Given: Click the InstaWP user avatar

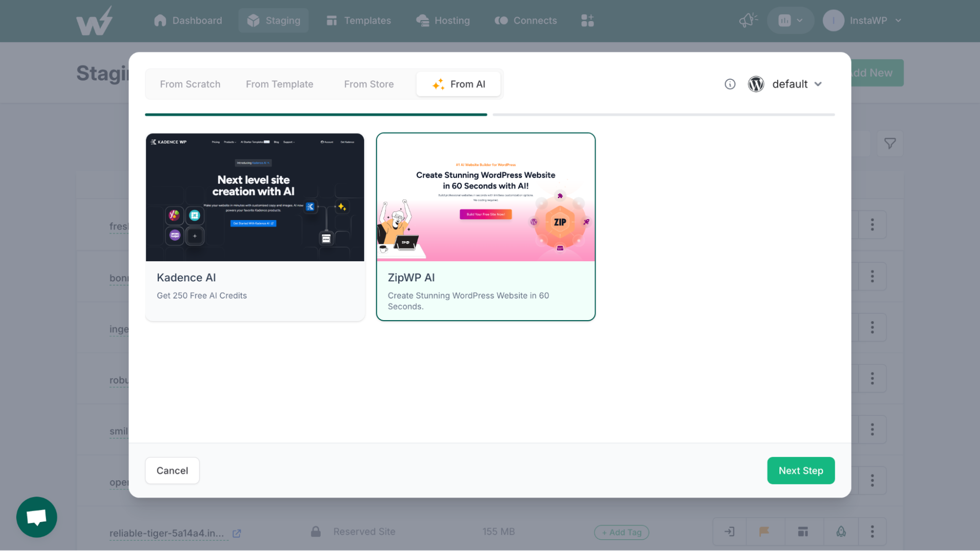Looking at the screenshot, I should coord(833,21).
